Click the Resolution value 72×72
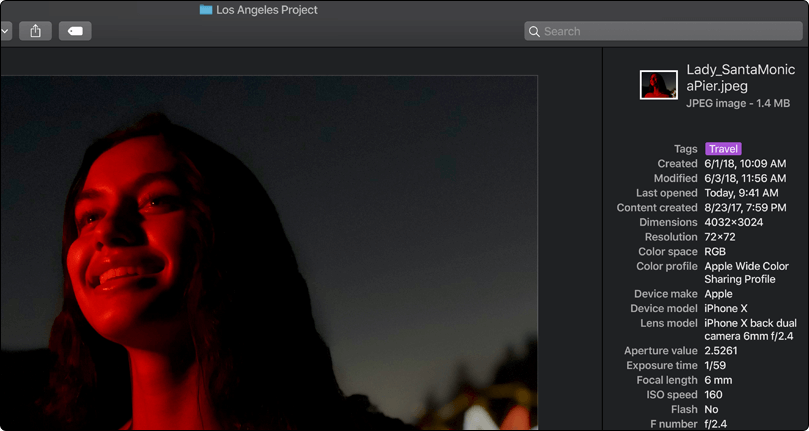This screenshot has width=809, height=431. 720,237
